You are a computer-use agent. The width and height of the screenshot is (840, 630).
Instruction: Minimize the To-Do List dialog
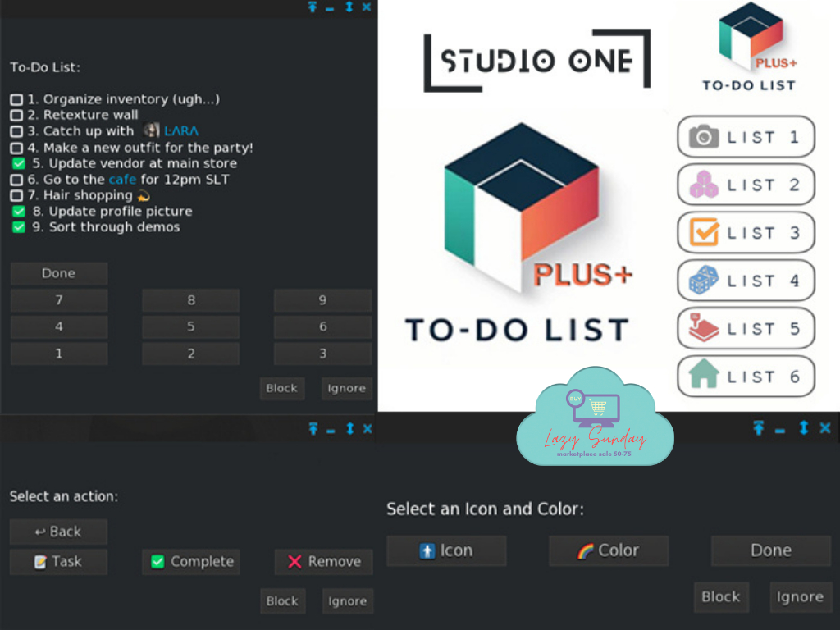point(330,8)
